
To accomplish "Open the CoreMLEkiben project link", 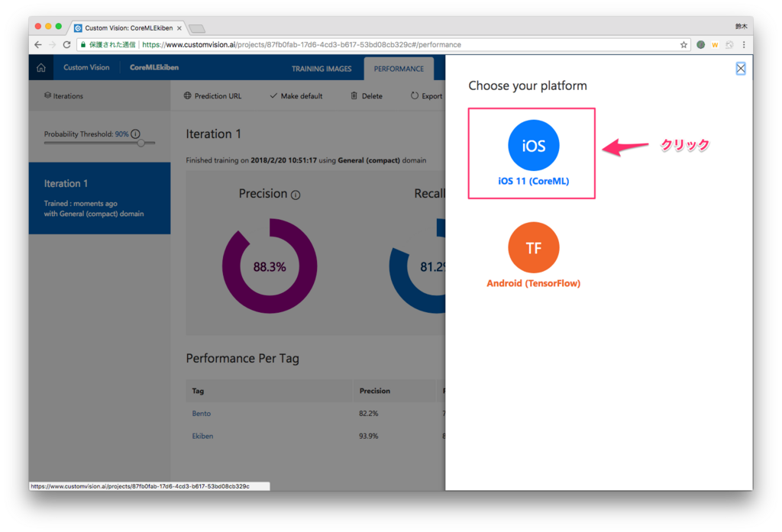I will click(154, 67).
